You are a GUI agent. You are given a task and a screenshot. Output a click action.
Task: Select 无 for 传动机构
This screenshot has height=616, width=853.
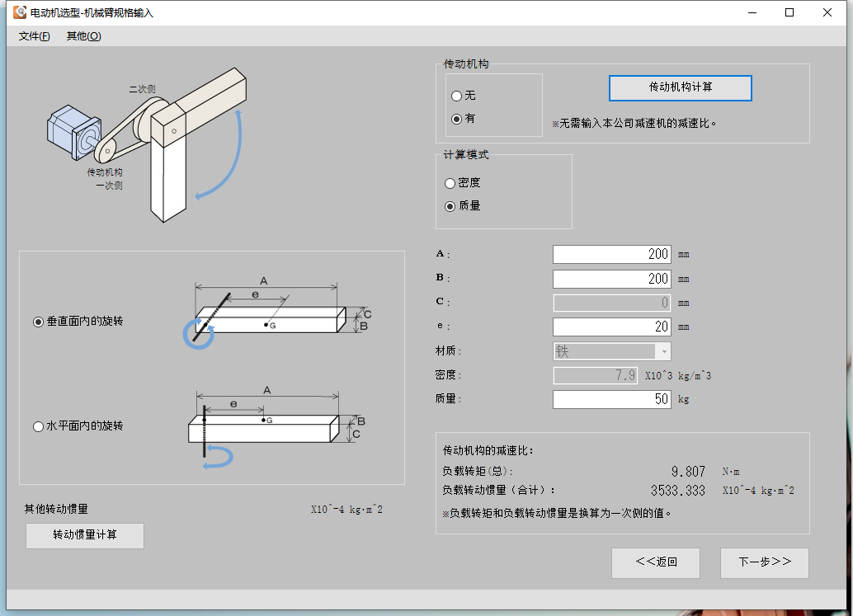463,96
